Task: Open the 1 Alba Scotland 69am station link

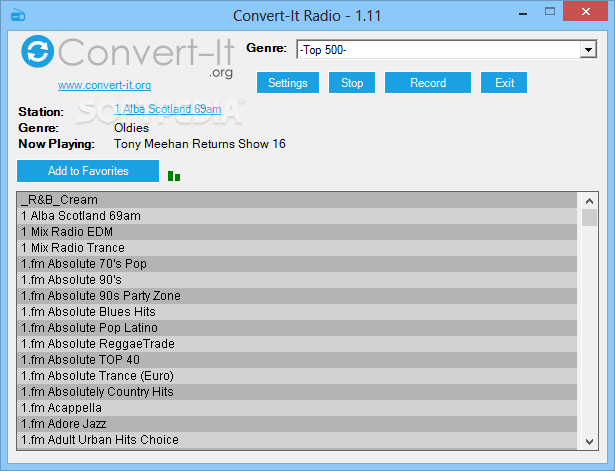Action: (167, 109)
